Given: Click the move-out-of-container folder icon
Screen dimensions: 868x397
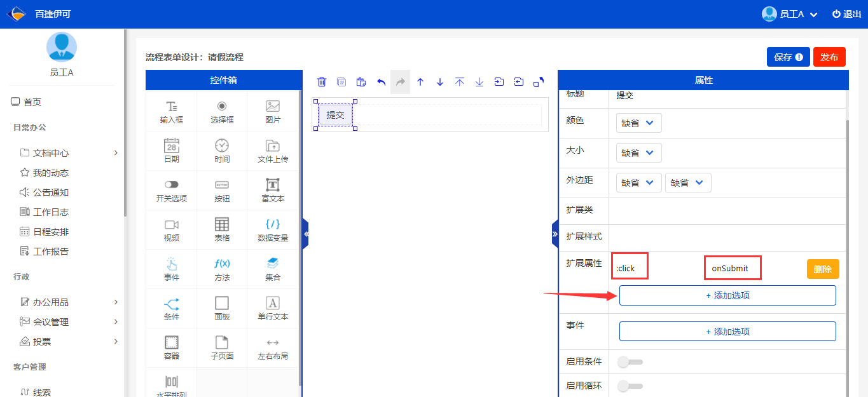Looking at the screenshot, I should pyautogui.click(x=519, y=82).
